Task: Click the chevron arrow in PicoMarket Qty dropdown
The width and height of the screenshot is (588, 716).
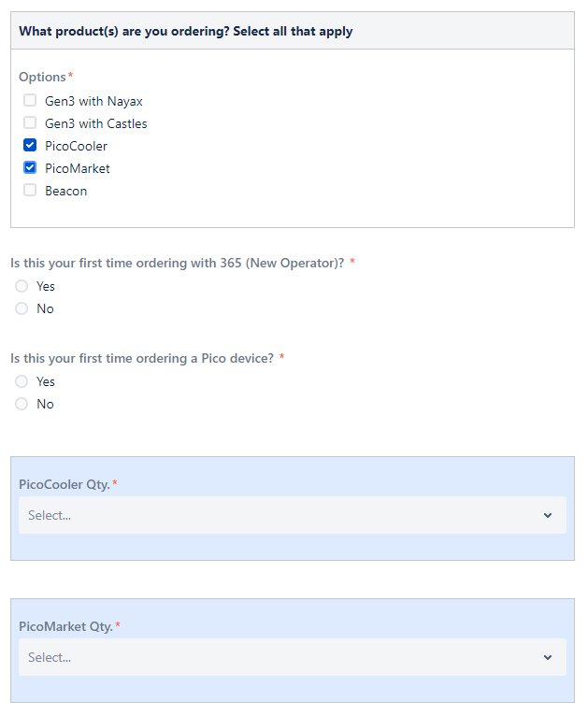Action: point(548,657)
